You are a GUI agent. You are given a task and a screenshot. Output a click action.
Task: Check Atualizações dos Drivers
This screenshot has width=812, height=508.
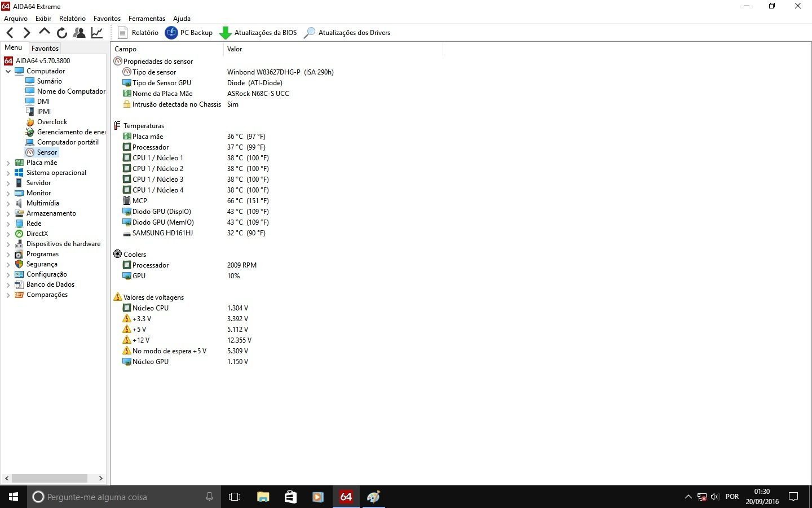pos(347,33)
